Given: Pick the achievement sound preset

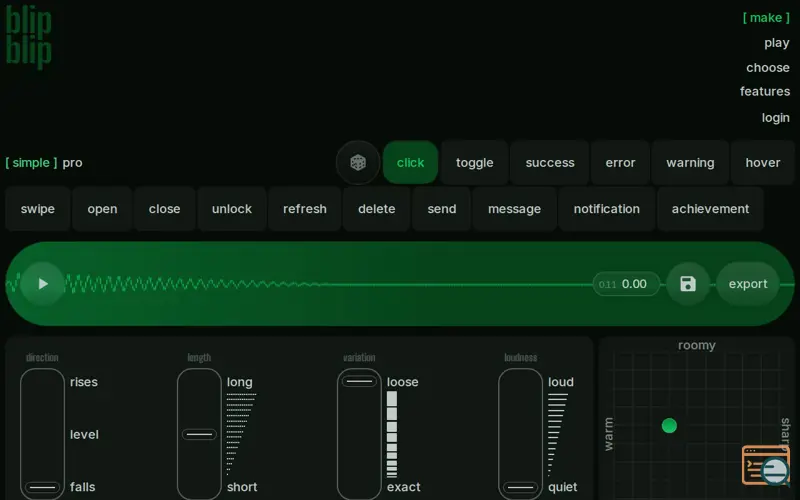Looking at the screenshot, I should [710, 209].
